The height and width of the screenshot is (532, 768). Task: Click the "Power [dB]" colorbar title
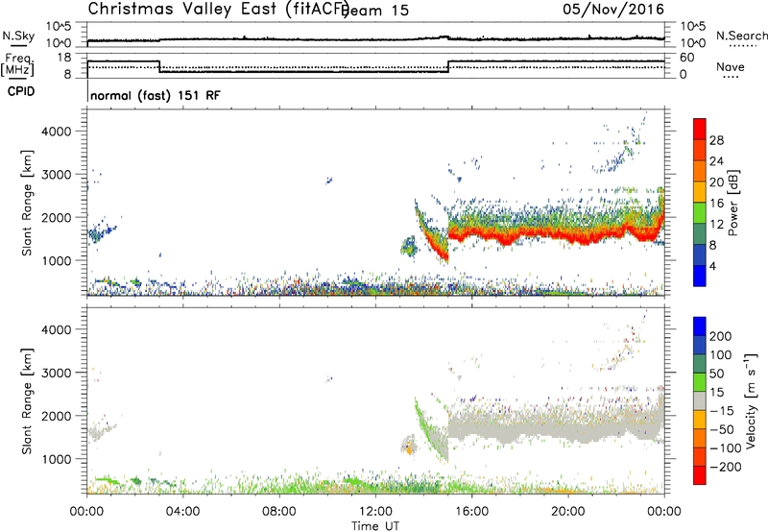click(732, 203)
